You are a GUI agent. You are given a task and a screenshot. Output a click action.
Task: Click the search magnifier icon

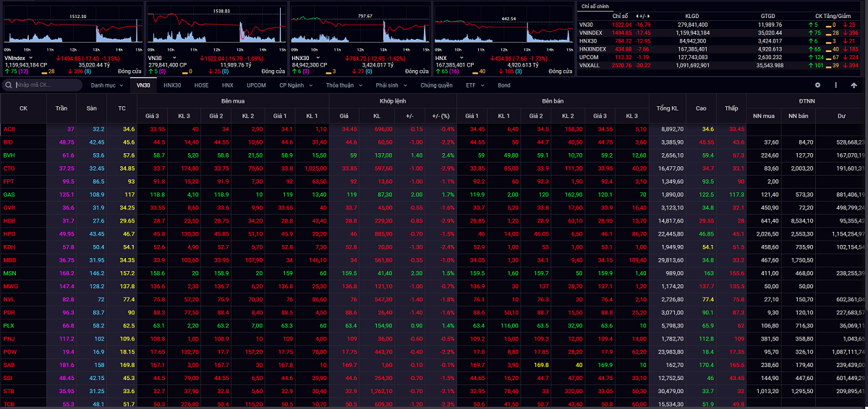pyautogui.click(x=9, y=85)
